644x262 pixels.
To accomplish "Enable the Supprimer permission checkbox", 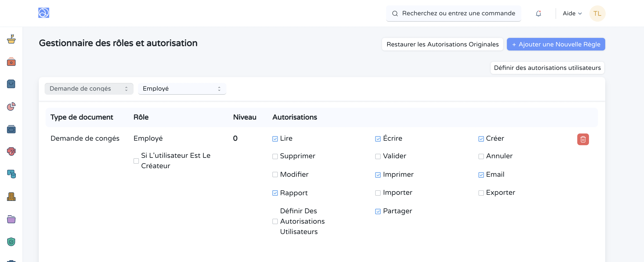I will tap(275, 156).
